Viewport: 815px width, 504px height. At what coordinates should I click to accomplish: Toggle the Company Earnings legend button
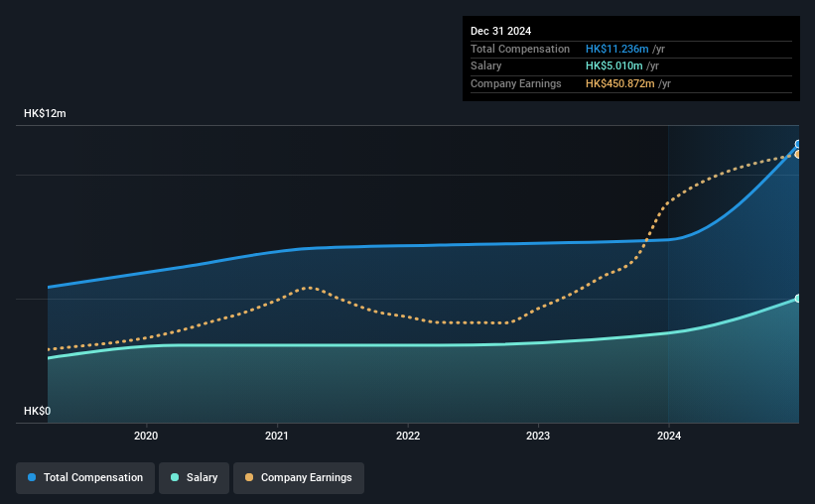tap(299, 478)
